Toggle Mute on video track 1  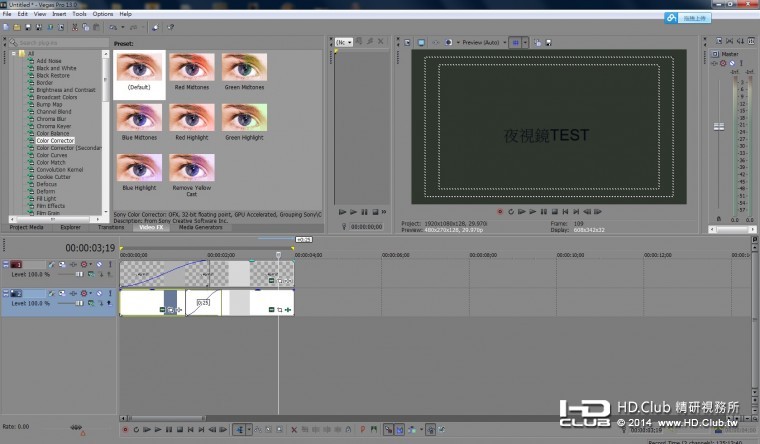point(99,265)
